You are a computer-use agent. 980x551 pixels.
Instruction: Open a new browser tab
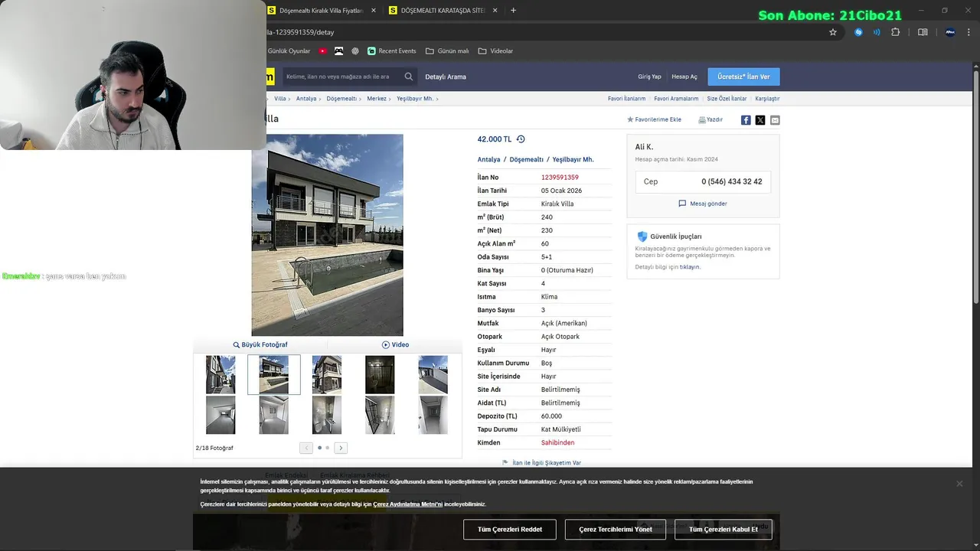[x=513, y=11]
